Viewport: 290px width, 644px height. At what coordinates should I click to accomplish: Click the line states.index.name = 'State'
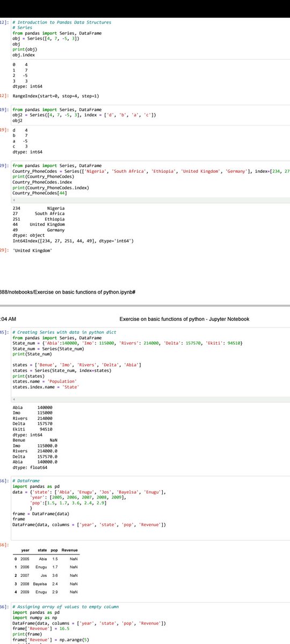[x=46, y=387]
